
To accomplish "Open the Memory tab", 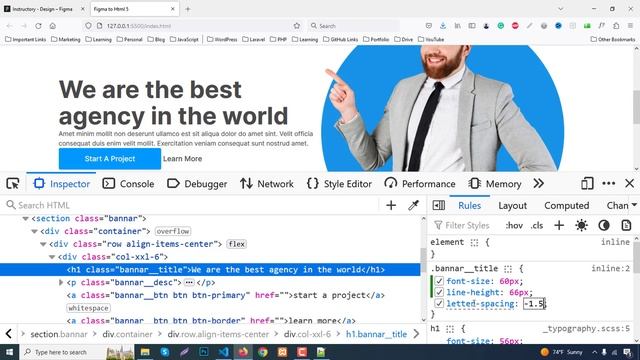I will 495,184.
